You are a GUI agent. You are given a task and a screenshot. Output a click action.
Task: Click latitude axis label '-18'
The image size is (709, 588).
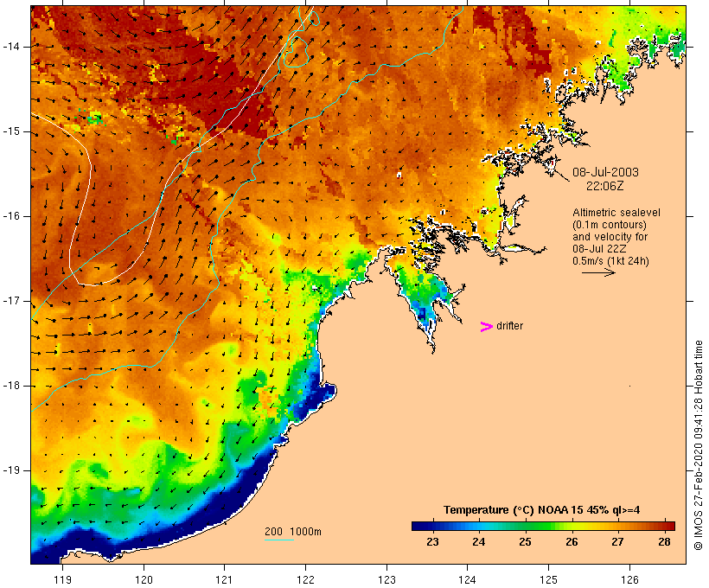(x=11, y=386)
